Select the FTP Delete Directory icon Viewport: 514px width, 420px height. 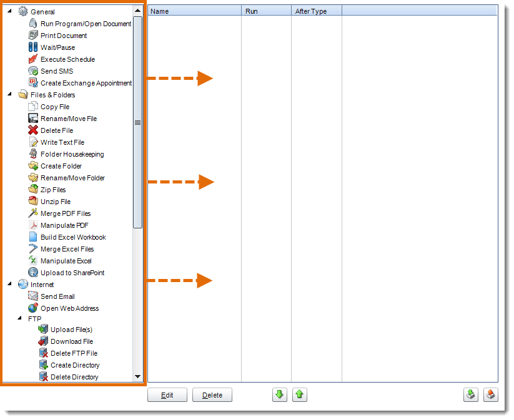pyautogui.click(x=43, y=376)
